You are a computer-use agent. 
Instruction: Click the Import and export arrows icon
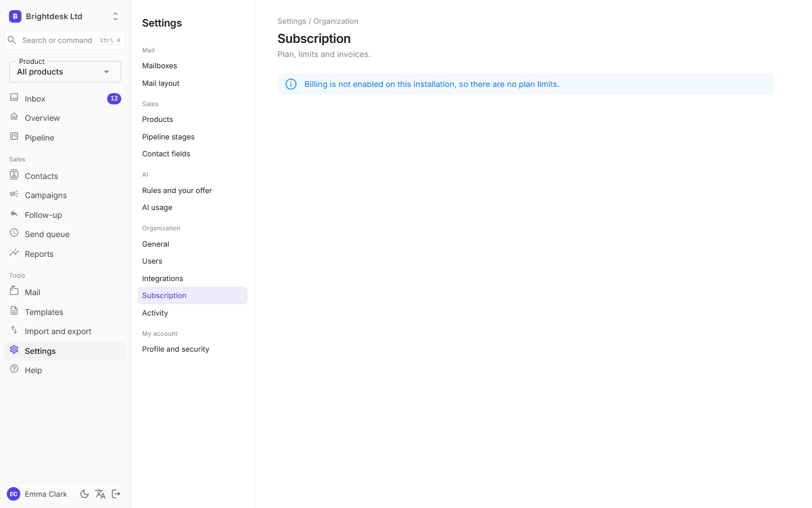[x=14, y=330]
